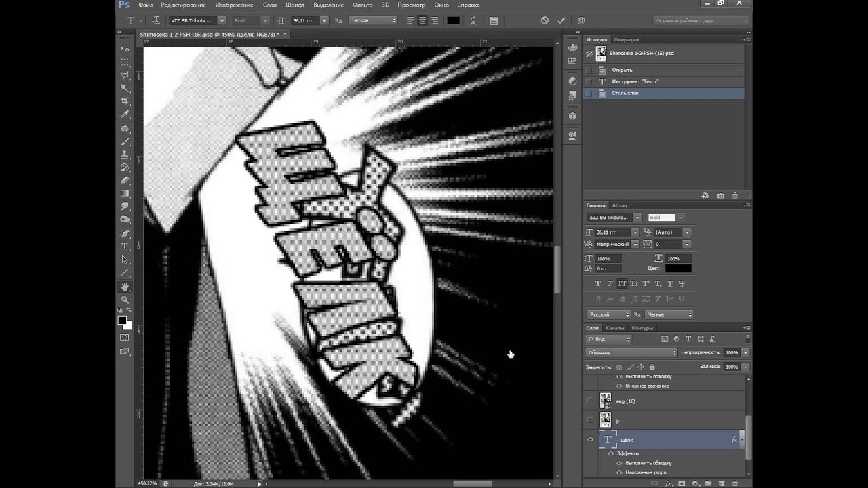Lock all on the layer
The width and height of the screenshot is (868, 488).
tap(652, 367)
